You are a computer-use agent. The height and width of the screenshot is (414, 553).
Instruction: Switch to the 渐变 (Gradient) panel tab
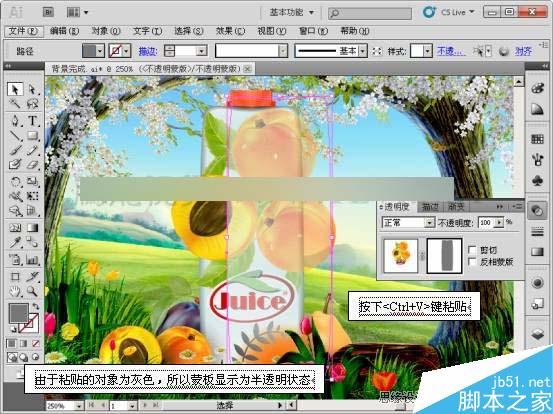coord(456,207)
